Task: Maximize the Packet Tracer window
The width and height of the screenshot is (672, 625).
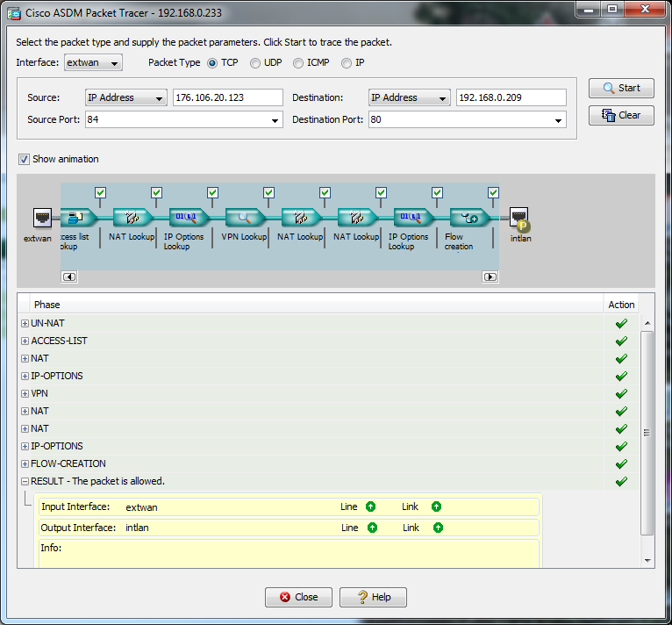Action: point(612,9)
